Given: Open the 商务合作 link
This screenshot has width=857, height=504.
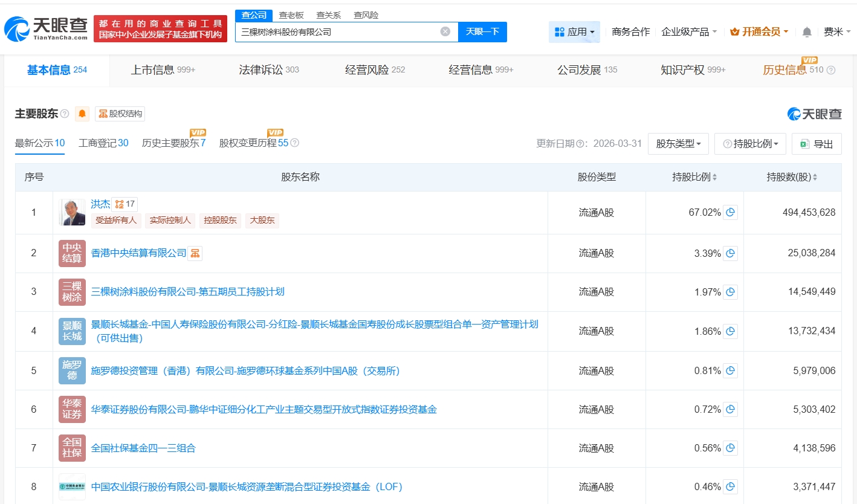Looking at the screenshot, I should pyautogui.click(x=631, y=32).
